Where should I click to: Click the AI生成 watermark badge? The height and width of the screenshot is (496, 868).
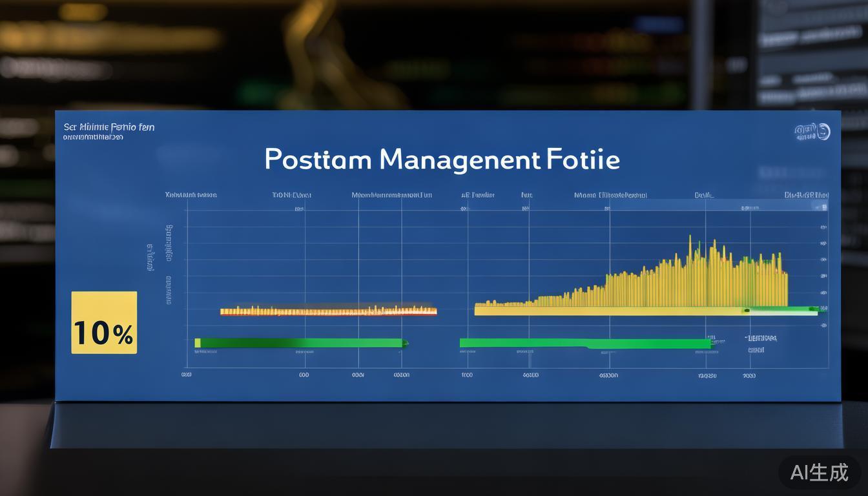tap(819, 472)
